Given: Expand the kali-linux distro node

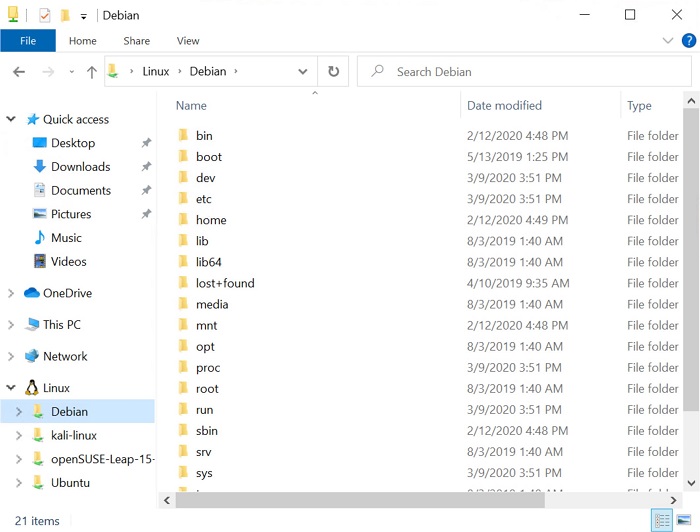Looking at the screenshot, I should (19, 435).
